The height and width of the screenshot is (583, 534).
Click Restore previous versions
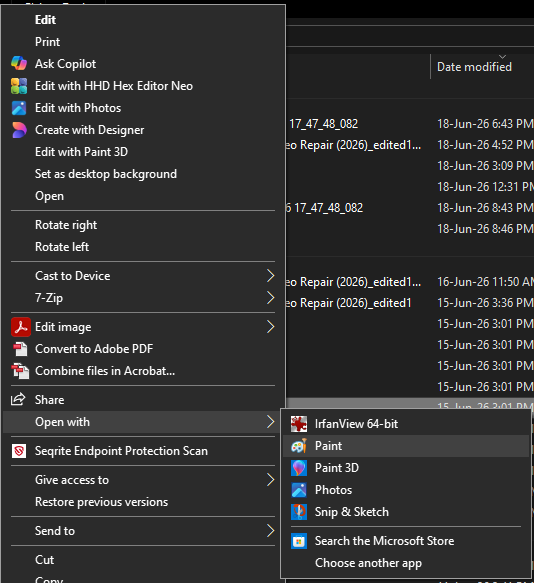pyautogui.click(x=101, y=502)
